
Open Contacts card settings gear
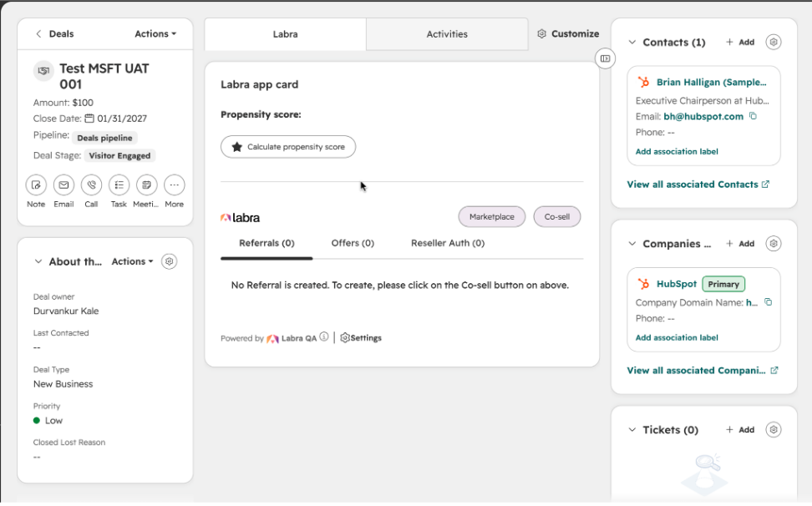(774, 42)
